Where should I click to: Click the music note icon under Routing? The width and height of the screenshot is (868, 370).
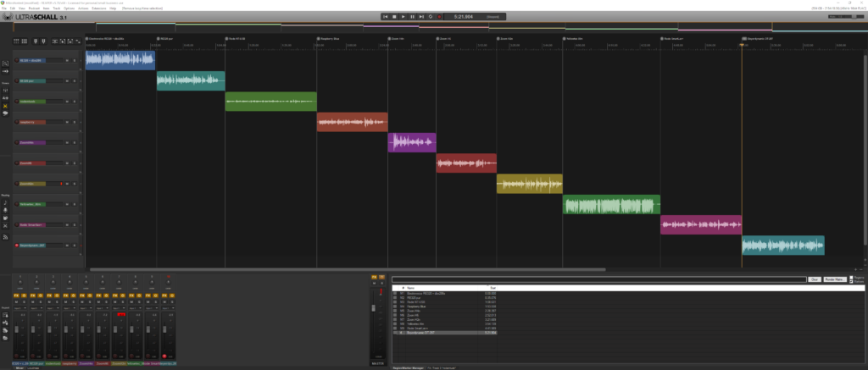coord(6,203)
